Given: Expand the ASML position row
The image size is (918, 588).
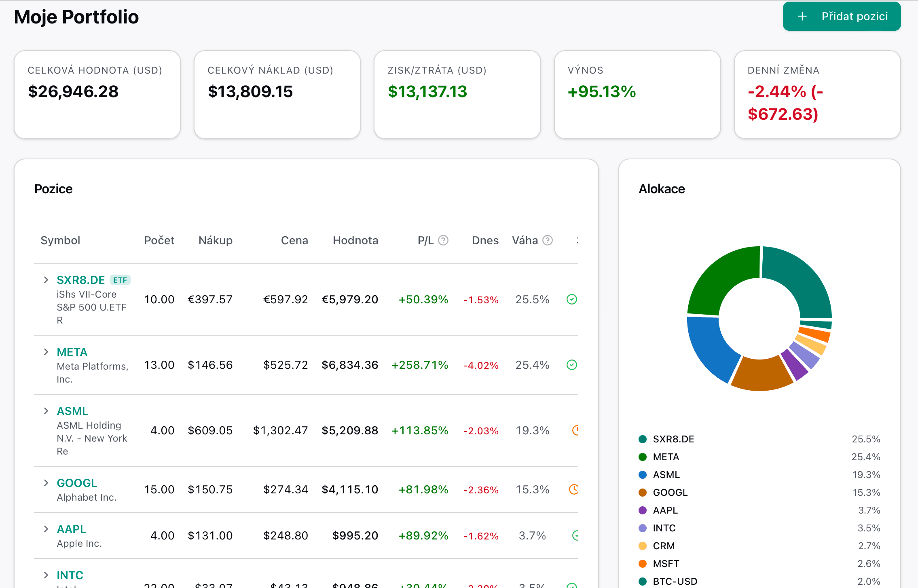Looking at the screenshot, I should (x=46, y=411).
